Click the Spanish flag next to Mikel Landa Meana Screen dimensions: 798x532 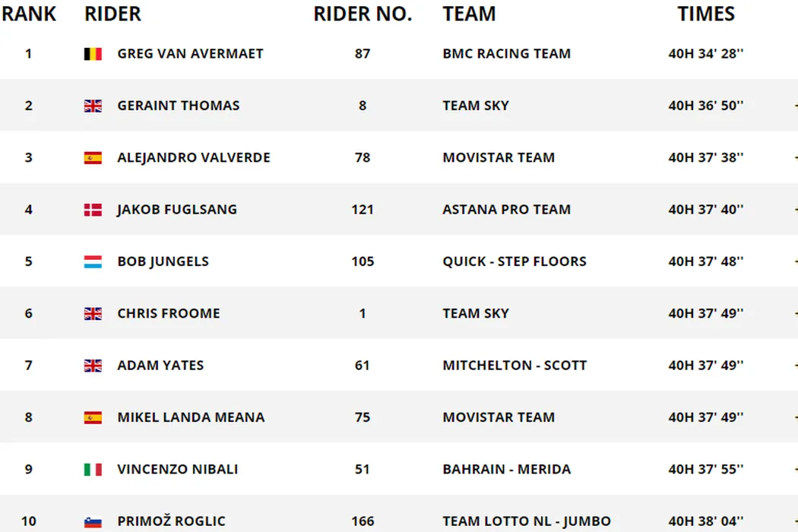(93, 417)
